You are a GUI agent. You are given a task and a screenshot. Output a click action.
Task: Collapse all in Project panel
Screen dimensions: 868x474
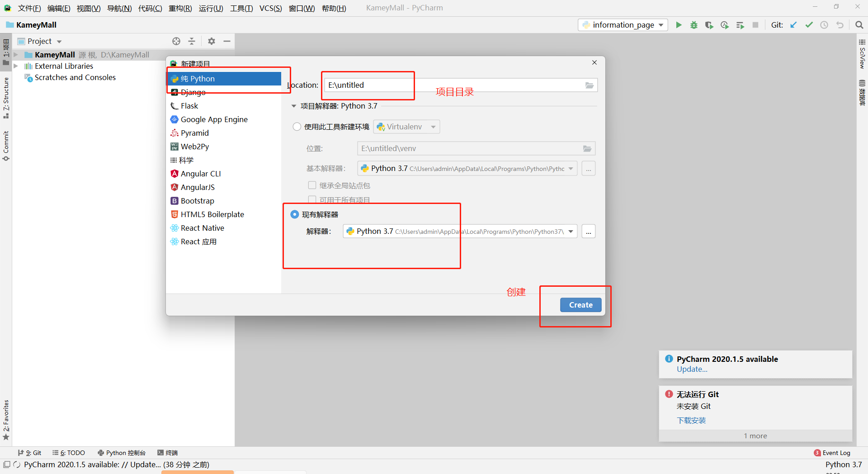click(x=192, y=41)
